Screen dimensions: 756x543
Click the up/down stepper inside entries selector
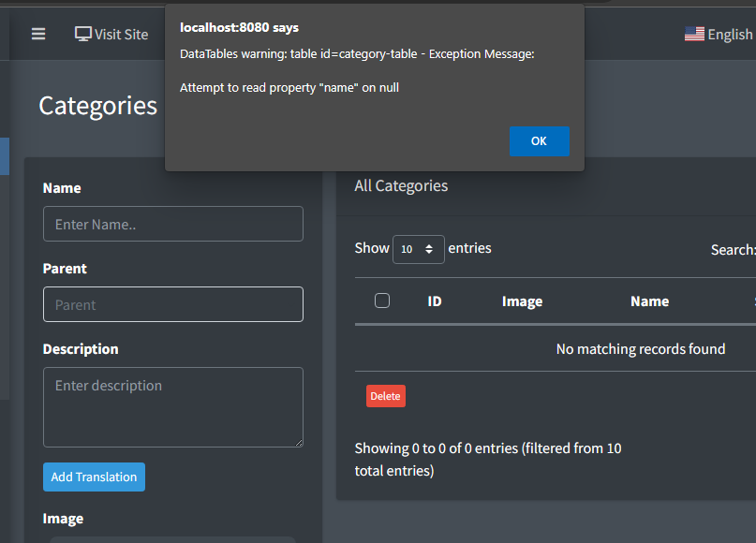tap(430, 249)
